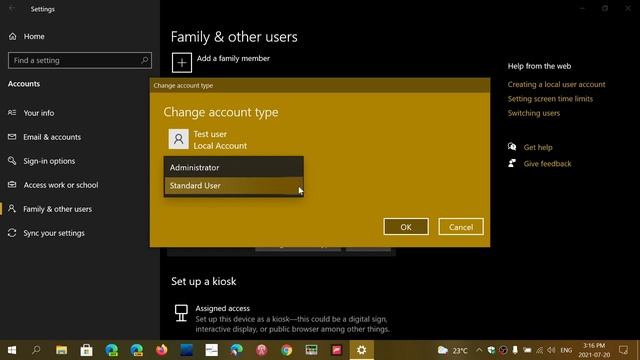Show hidden system tray icons
The width and height of the screenshot is (640, 360).
pyautogui.click(x=479, y=350)
